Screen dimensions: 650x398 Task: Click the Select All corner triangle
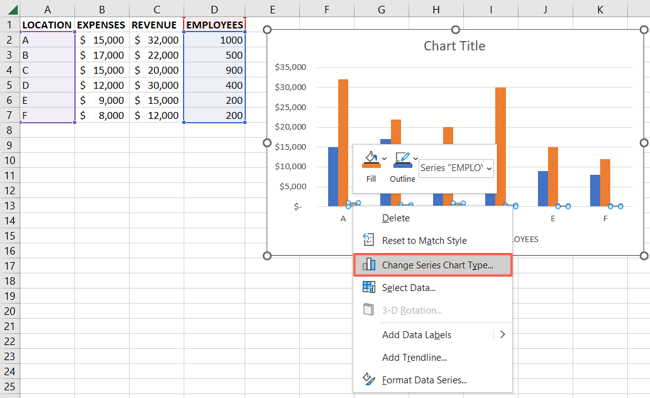13,10
